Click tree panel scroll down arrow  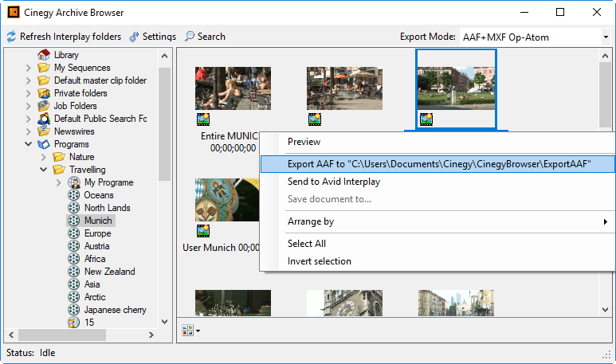pos(165,322)
